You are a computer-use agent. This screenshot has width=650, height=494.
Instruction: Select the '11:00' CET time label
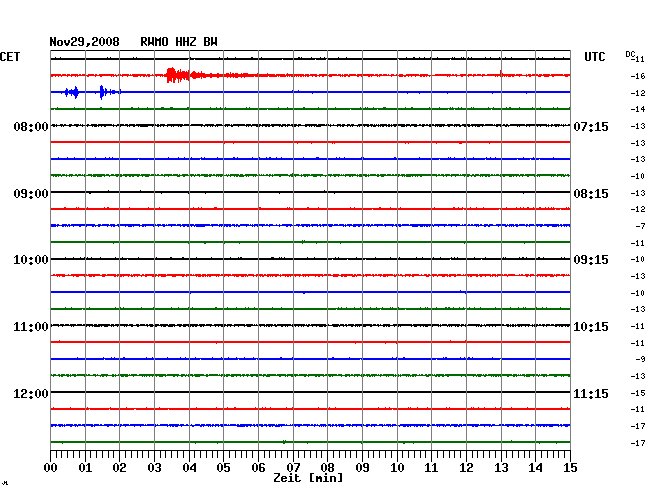[x=31, y=327]
